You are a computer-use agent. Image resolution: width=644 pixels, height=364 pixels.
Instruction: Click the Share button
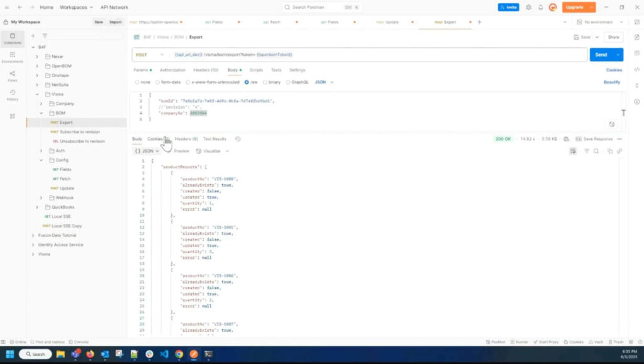coord(613,37)
